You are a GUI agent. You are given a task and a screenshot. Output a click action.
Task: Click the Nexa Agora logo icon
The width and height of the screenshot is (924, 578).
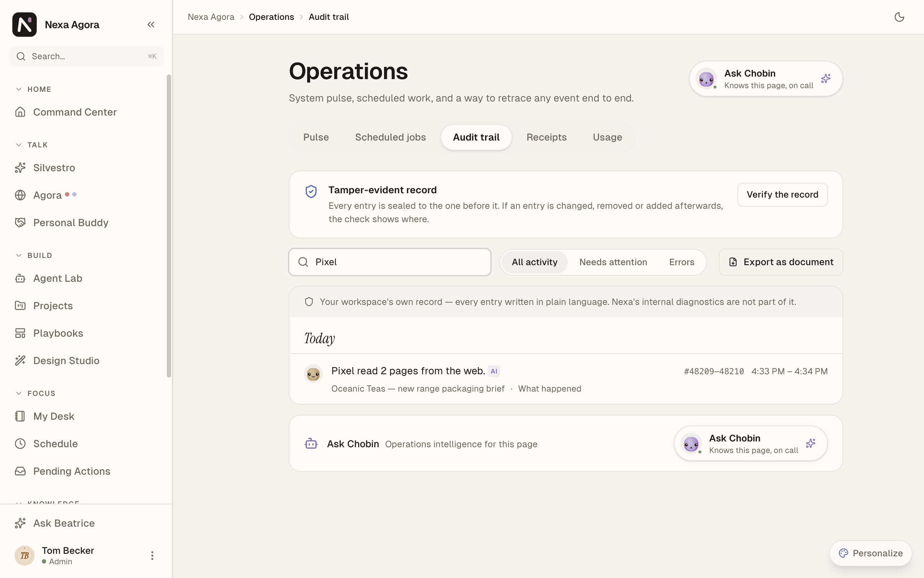[25, 25]
